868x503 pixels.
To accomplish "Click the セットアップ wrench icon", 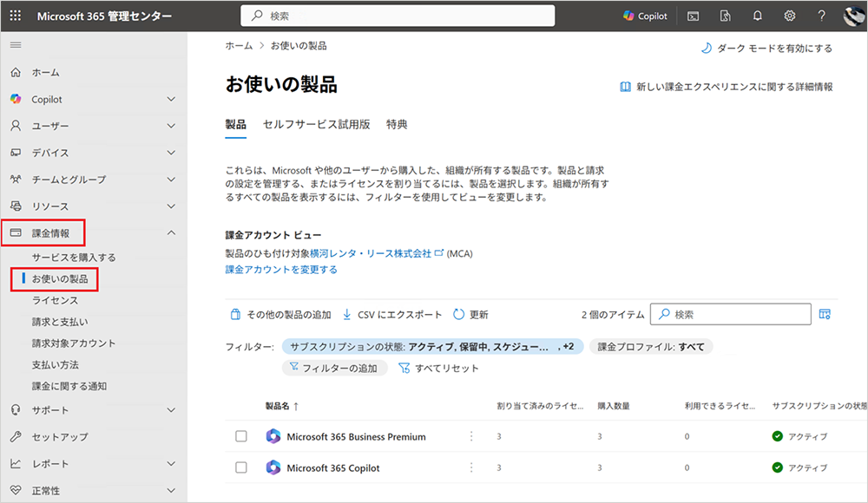I will [x=16, y=436].
